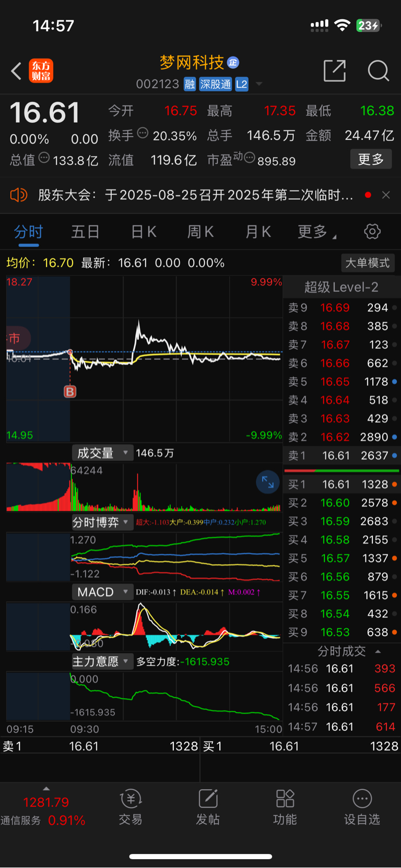Tap the blue badge beside 梦网科技

click(x=233, y=63)
